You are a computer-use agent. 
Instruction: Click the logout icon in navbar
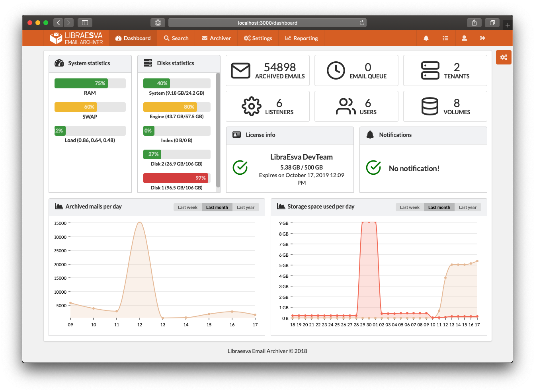483,38
